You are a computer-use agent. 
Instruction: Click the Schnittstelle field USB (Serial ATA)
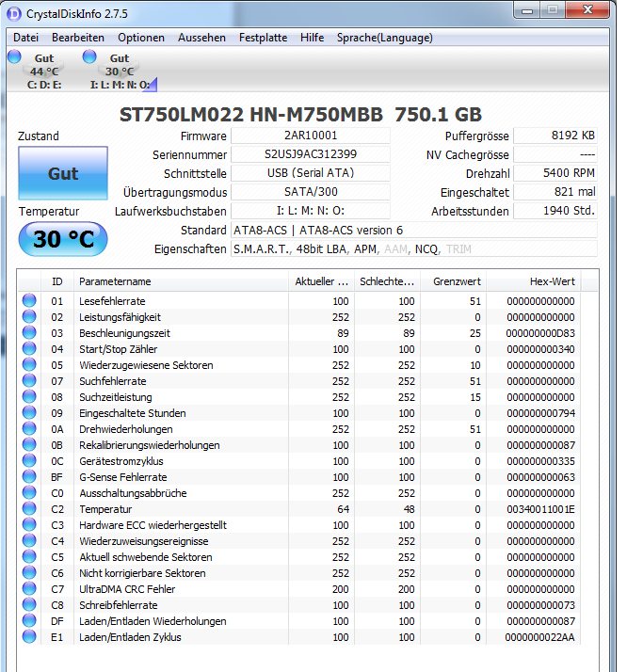(x=311, y=173)
